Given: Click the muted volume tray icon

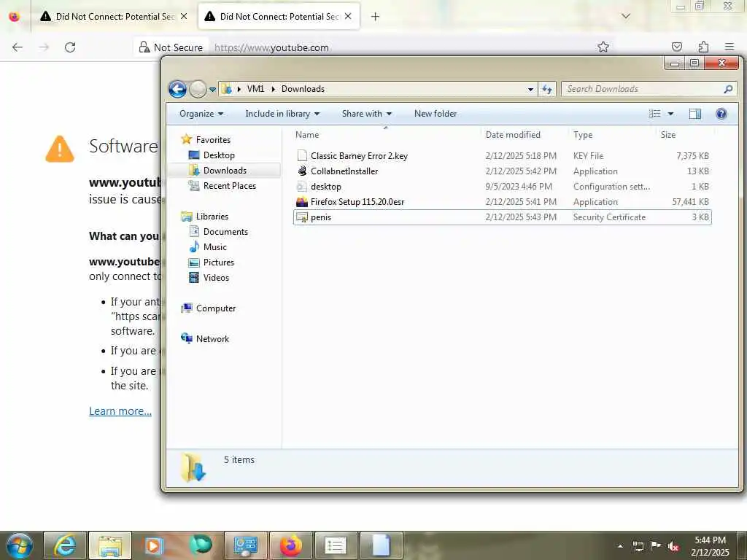Looking at the screenshot, I should tap(673, 547).
